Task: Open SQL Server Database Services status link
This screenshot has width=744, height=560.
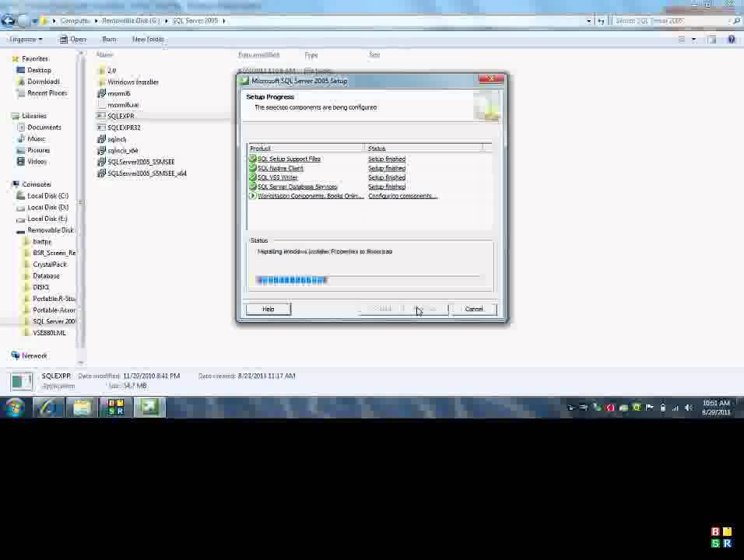Action: click(x=387, y=187)
